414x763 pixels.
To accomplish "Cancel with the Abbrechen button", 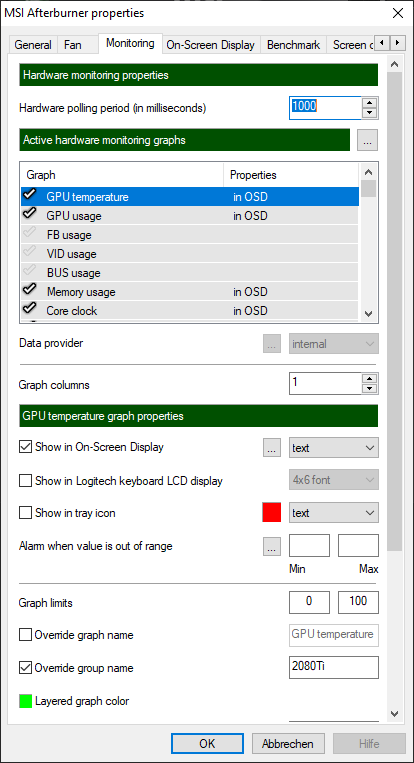I will click(288, 744).
